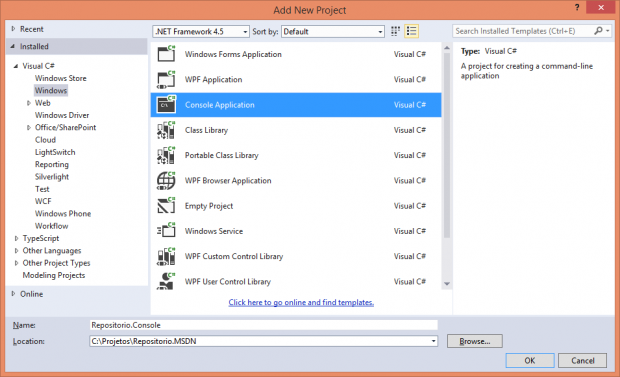
Task: Expand the Office/SharePoint tree node
Action: point(28,127)
